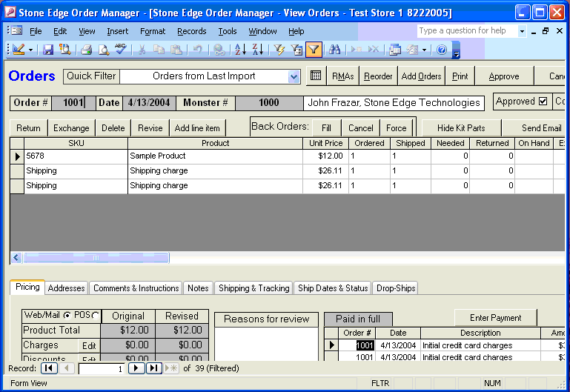Sort Descending with Z-A icon
The image size is (570, 392).
click(x=257, y=50)
